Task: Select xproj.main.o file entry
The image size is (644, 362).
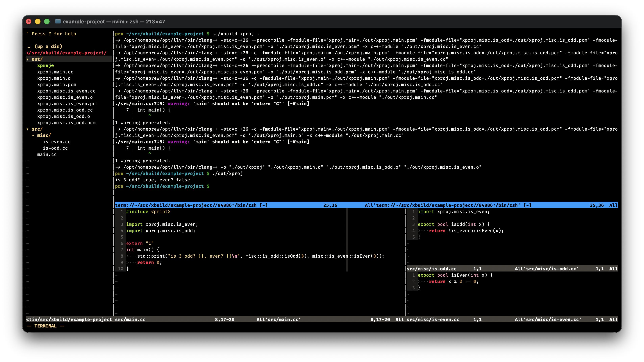Action: [54, 78]
